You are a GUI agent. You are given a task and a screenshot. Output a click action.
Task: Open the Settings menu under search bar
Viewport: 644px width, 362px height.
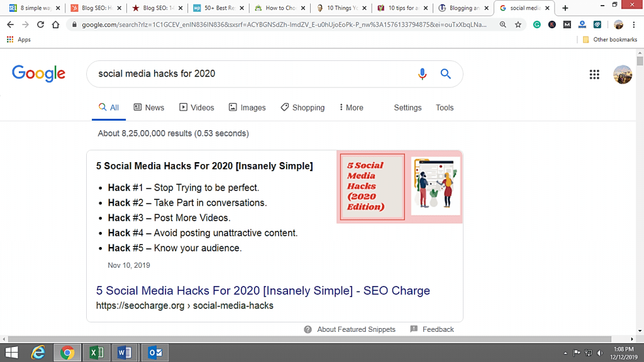(x=408, y=107)
